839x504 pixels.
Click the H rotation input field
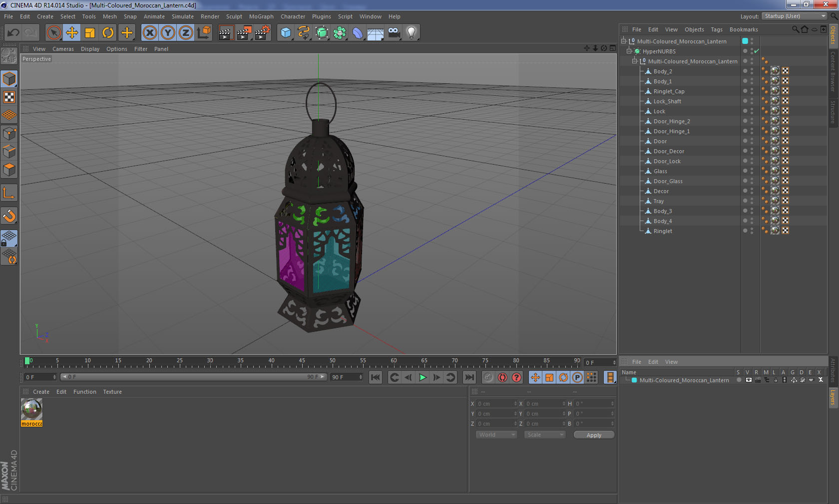coord(594,404)
